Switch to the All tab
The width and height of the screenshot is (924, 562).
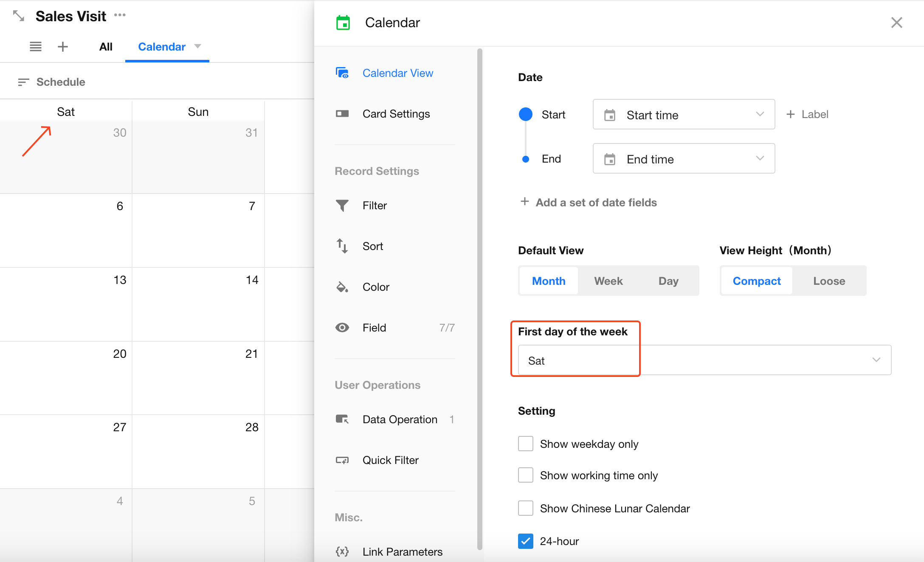106,47
